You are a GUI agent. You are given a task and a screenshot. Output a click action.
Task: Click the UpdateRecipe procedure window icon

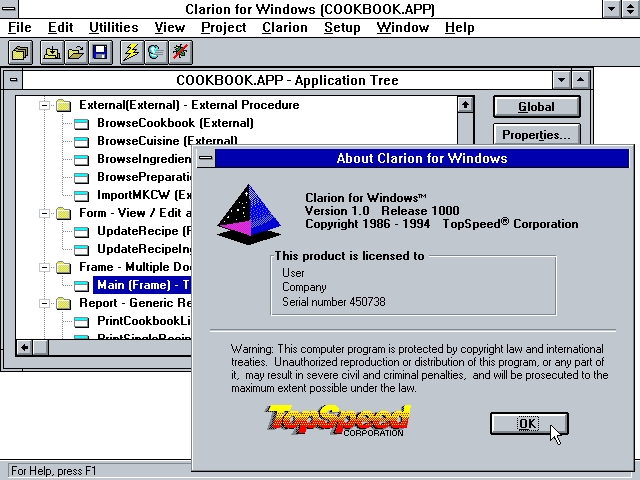(x=81, y=231)
